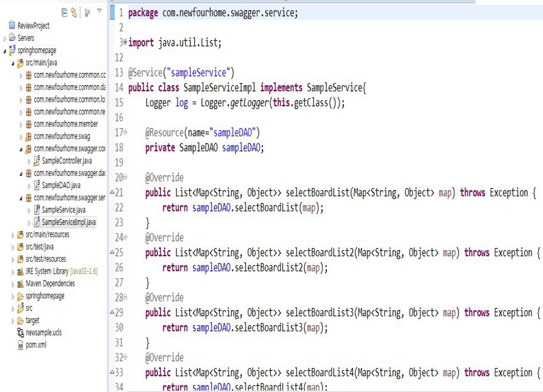This screenshot has height=392, width=543.
Task: Collapse the fold toggle at line 24
Action: coord(125,237)
